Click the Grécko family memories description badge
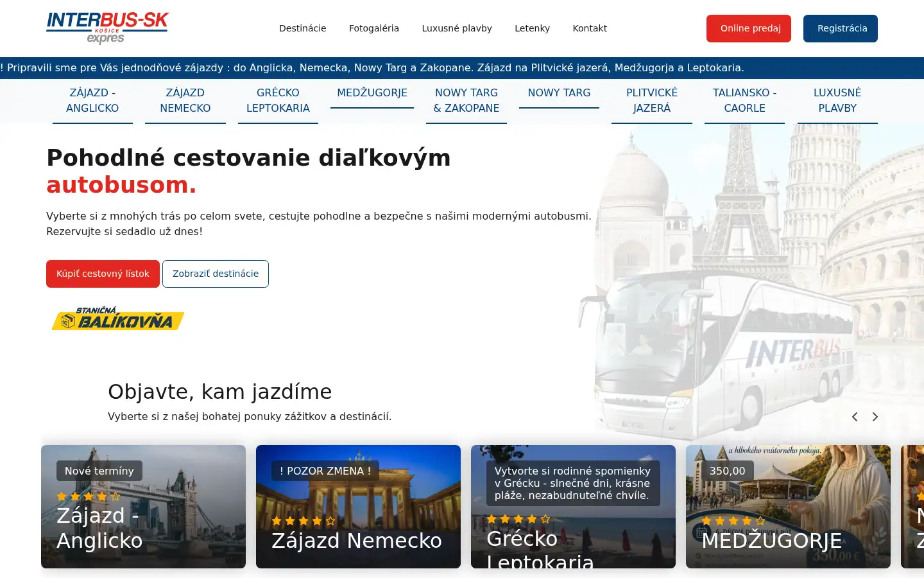 coord(573,483)
